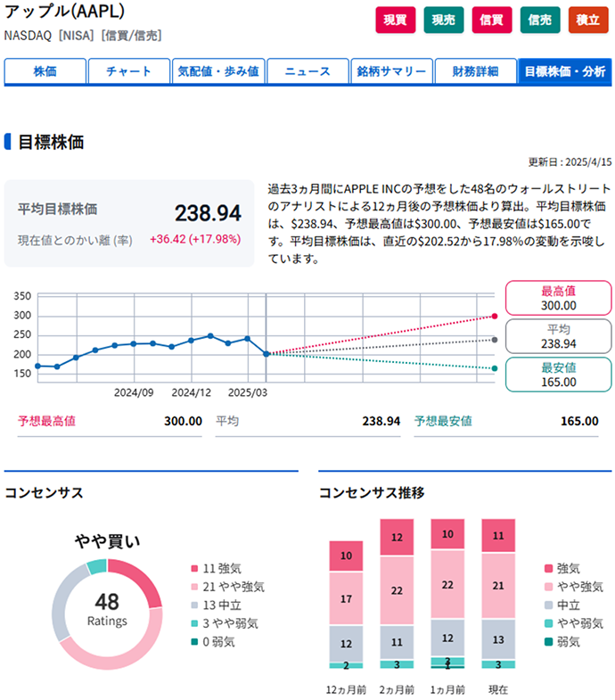Viewport: 615px width, 700px height.
Task: Click the 弱気 swatch in consensus legend
Action: [x=194, y=641]
